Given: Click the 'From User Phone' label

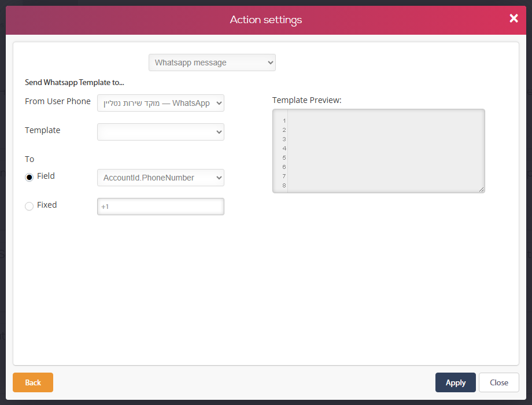Looking at the screenshot, I should [x=58, y=101].
